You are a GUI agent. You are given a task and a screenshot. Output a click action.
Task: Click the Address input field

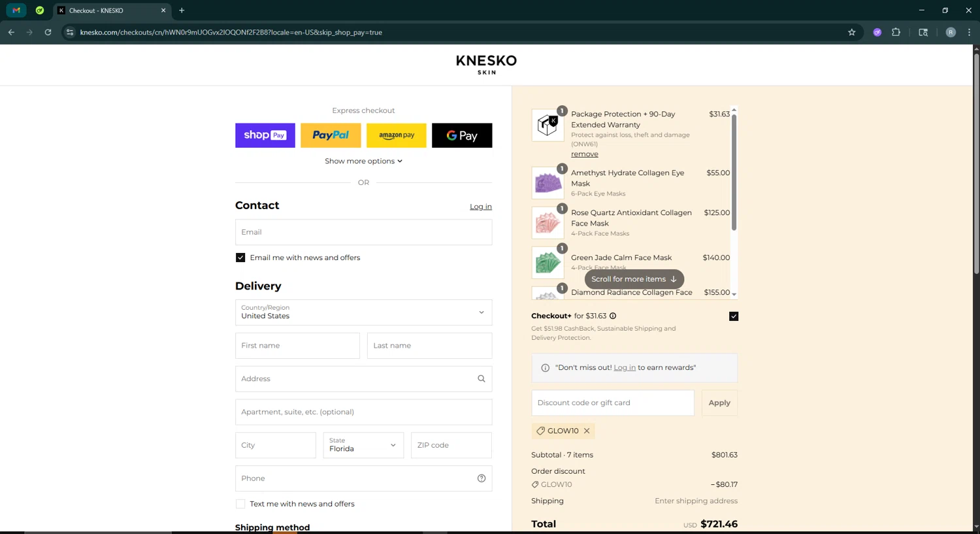click(363, 379)
